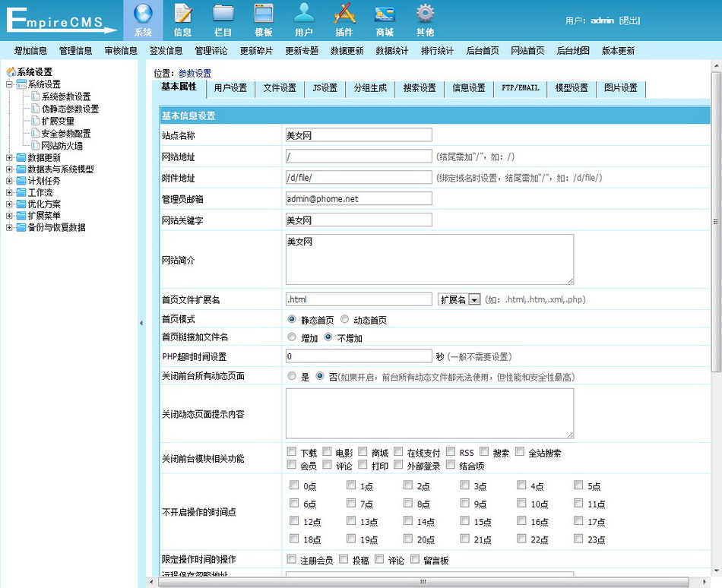Open 版本更新 in the shortcut bar
The image size is (722, 588).
point(618,51)
